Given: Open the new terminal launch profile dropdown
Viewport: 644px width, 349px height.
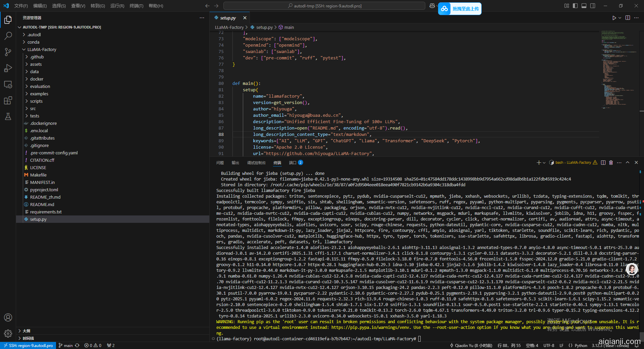Looking at the screenshot, I should coord(544,162).
